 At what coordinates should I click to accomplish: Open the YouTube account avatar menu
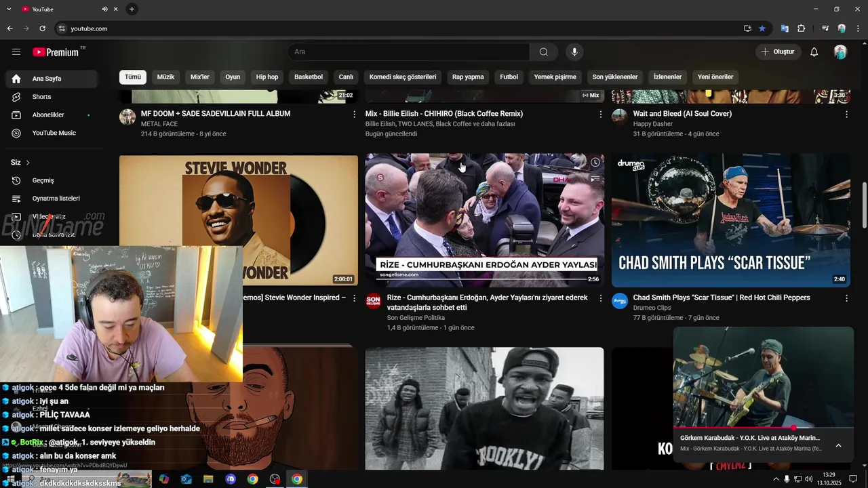click(840, 52)
